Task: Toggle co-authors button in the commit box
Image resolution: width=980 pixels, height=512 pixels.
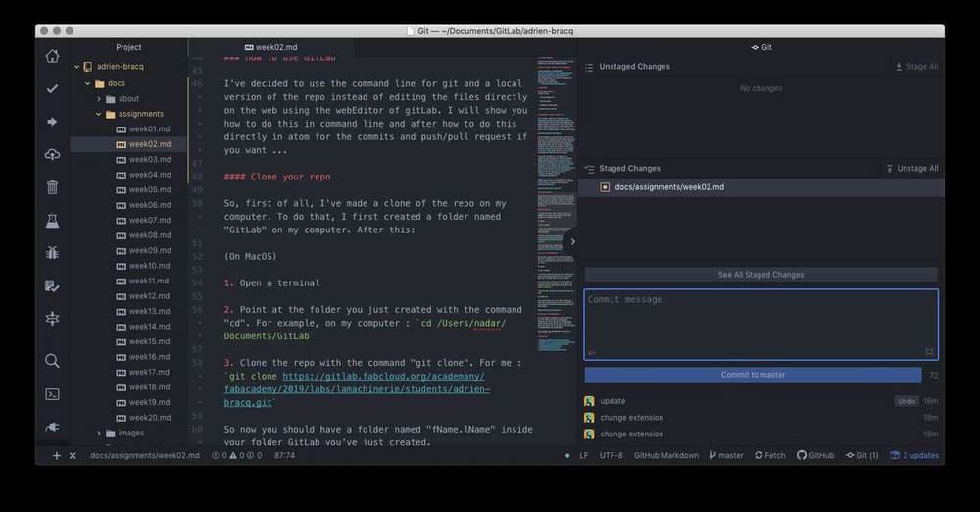Action: [591, 353]
